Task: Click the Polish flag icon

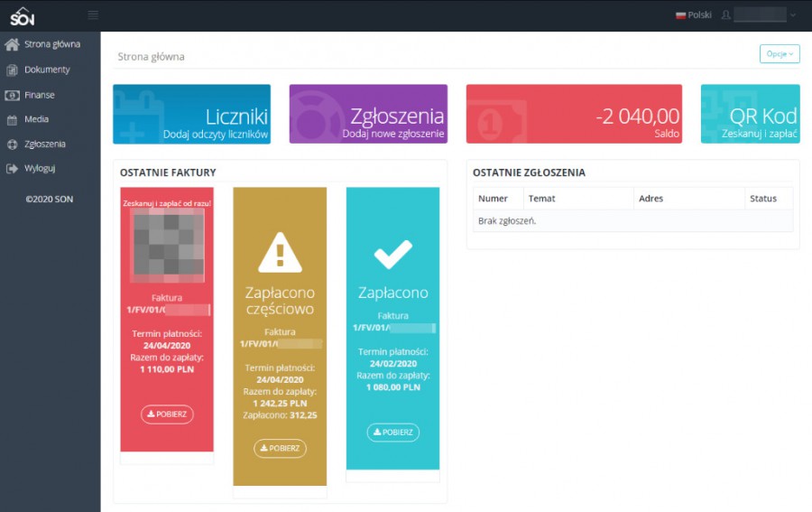Action: click(x=680, y=15)
